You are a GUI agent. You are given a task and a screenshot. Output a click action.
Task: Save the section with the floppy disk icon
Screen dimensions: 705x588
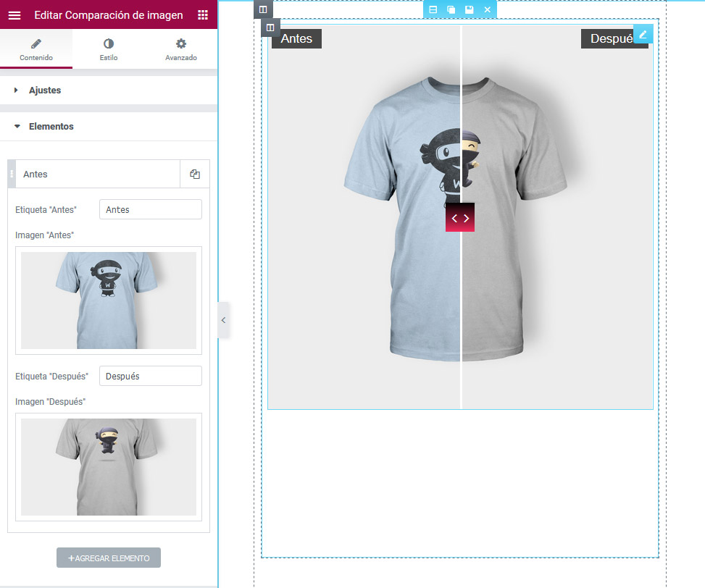tap(470, 9)
